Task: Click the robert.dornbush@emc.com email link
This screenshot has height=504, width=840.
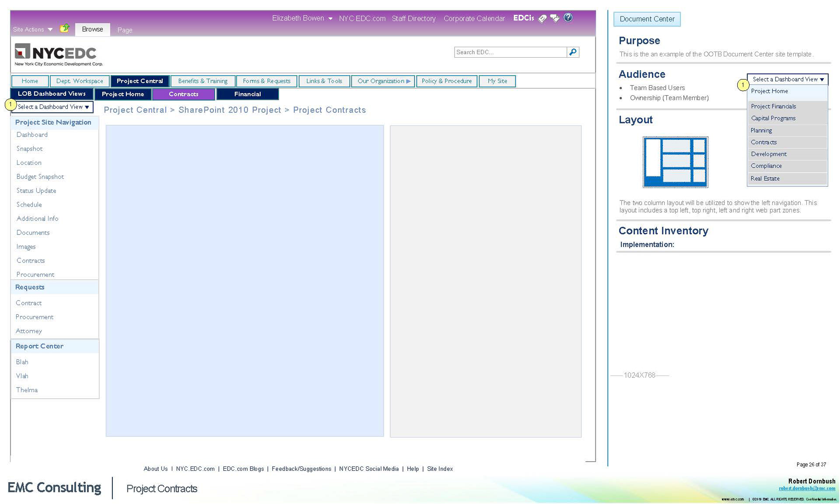Action: click(806, 488)
